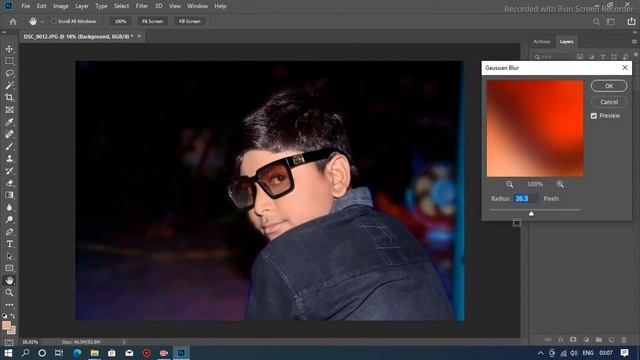This screenshot has height=360, width=640.
Task: Select the Rectangle shape tool
Action: (9, 268)
